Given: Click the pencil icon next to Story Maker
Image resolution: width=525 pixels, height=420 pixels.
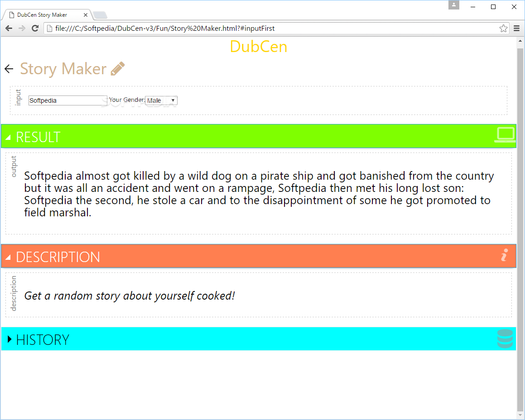Looking at the screenshot, I should point(118,69).
